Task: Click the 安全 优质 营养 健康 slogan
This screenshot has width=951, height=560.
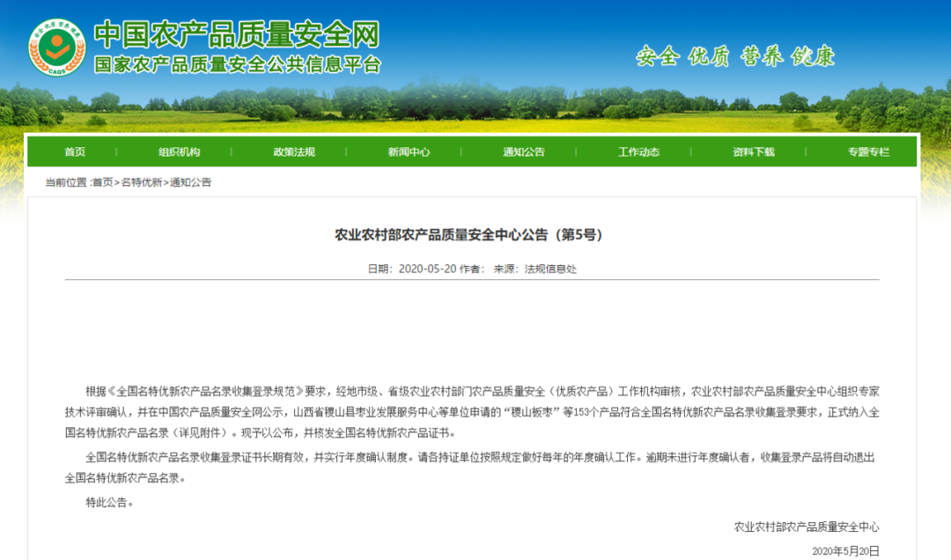Action: point(734,56)
